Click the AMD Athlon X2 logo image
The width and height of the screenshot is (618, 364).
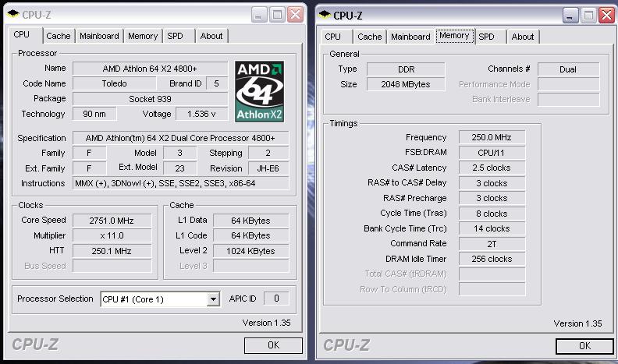(x=259, y=91)
